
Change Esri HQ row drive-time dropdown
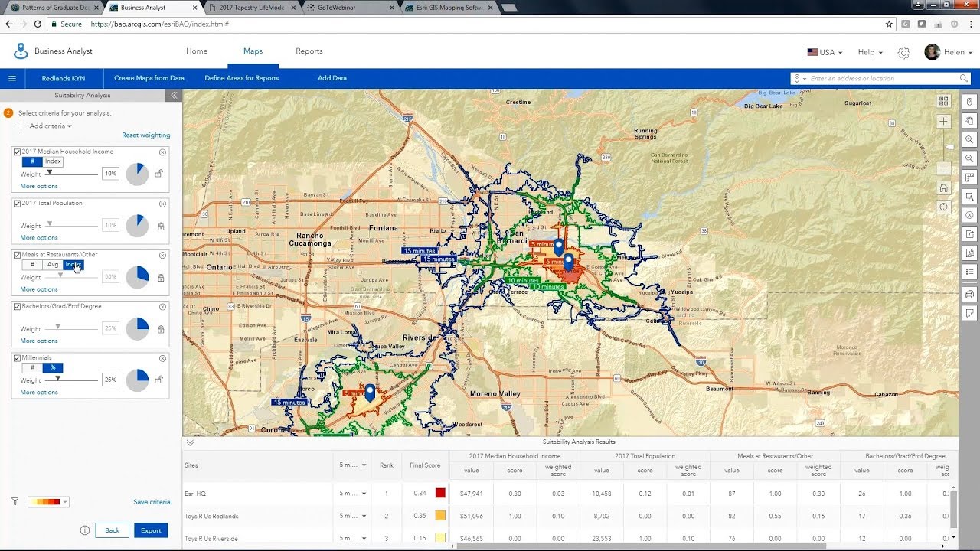coord(353,494)
